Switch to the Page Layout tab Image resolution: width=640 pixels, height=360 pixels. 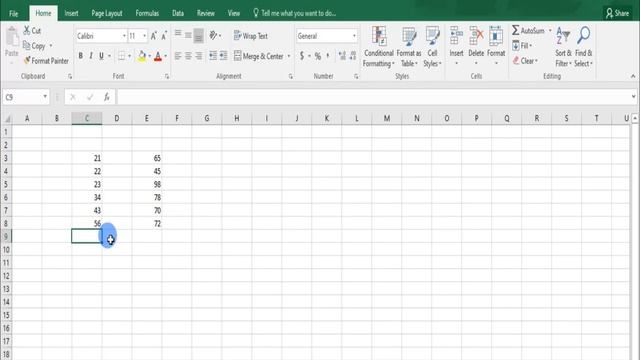coord(107,13)
